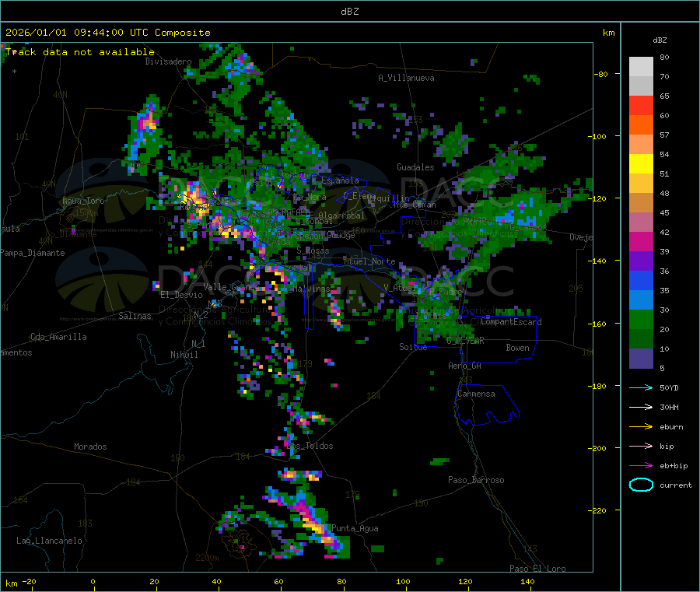The image size is (700, 592).
Task: Pick the red 60–65 dBZ swatch
Action: [x=641, y=105]
